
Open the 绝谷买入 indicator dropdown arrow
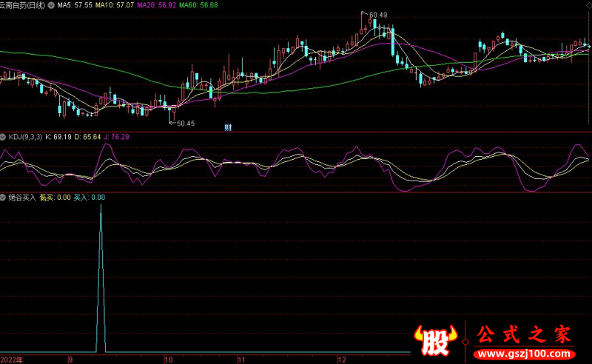(4, 198)
